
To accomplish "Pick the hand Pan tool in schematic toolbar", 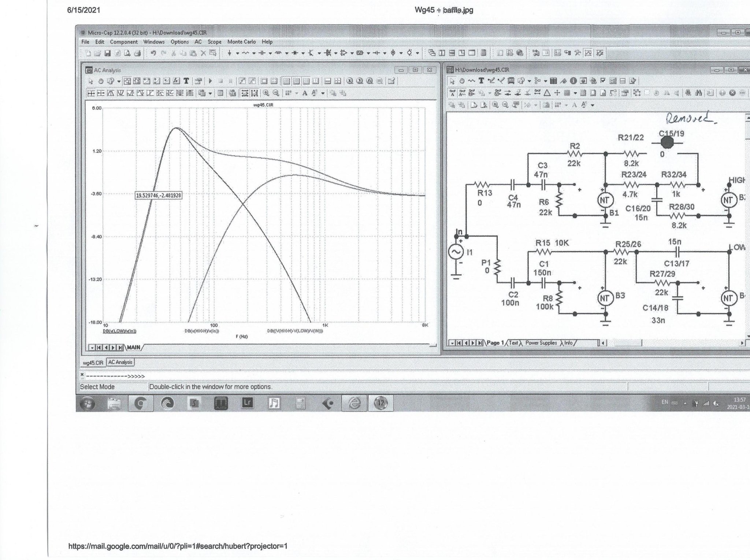I will (x=462, y=81).
